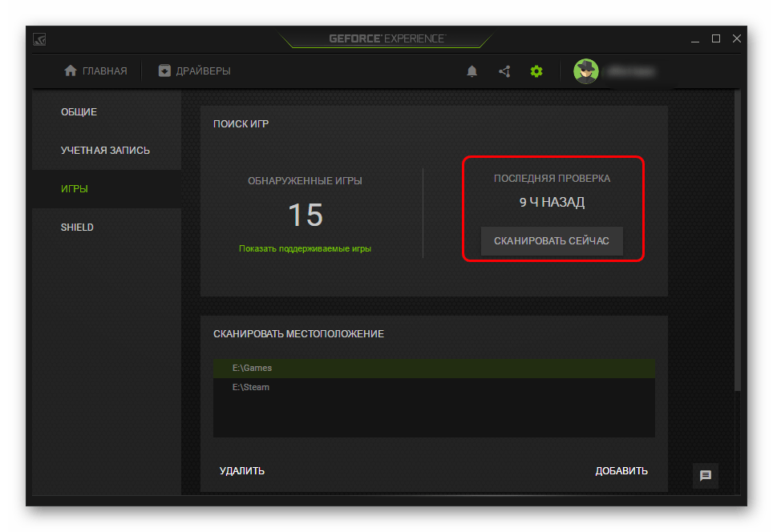Screen dimensions: 773x532
Task: Click Добавить to add scan location
Action: pos(621,470)
